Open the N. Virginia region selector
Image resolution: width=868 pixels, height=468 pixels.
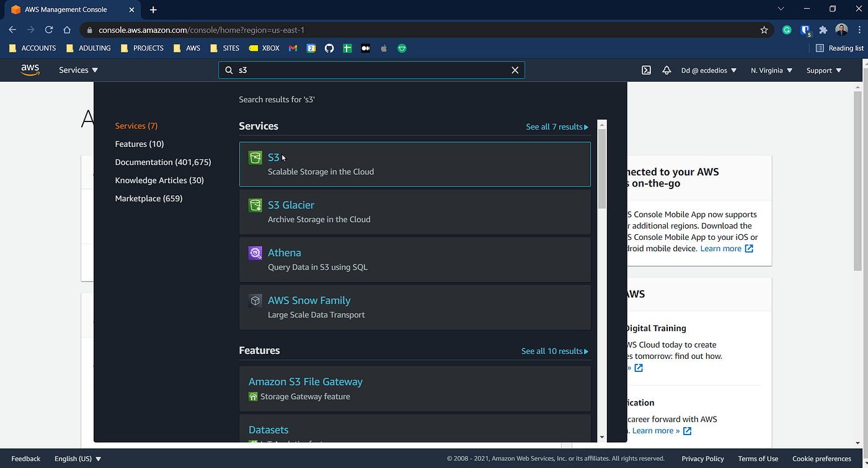[x=771, y=70]
